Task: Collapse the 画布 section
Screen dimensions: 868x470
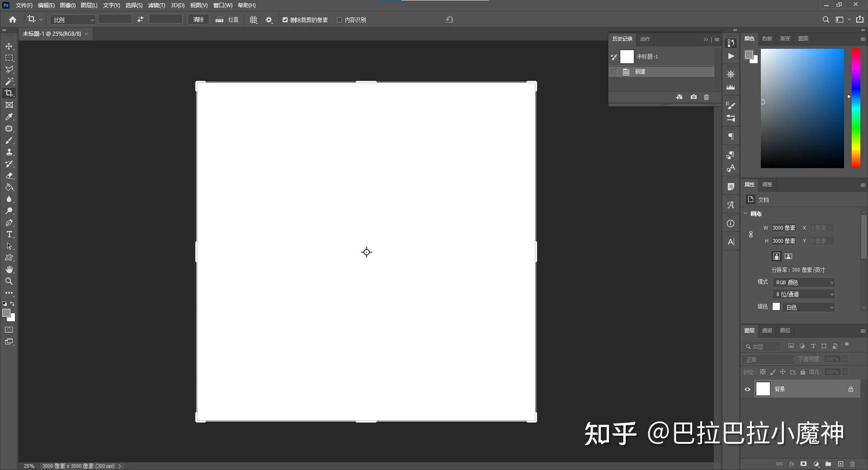Action: pos(745,213)
